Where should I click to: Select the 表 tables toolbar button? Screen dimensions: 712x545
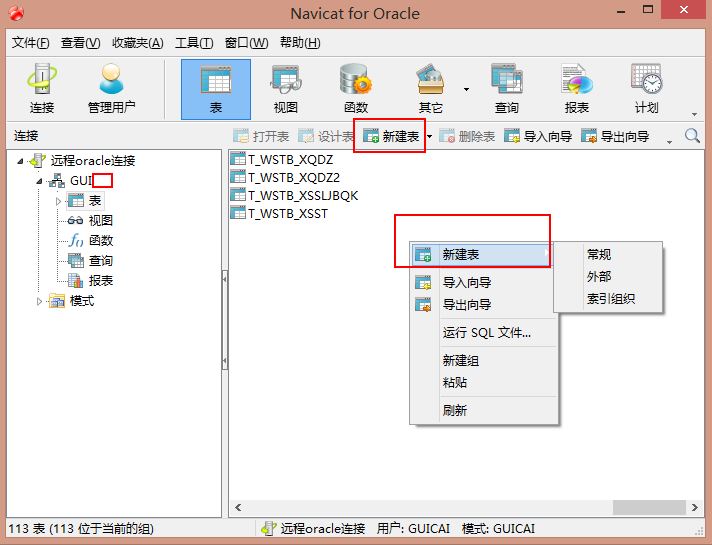pyautogui.click(x=216, y=89)
